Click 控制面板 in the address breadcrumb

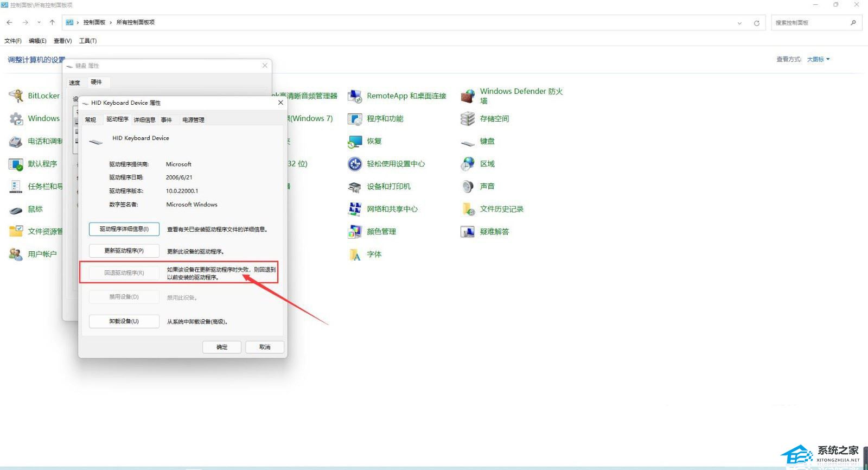(94, 22)
